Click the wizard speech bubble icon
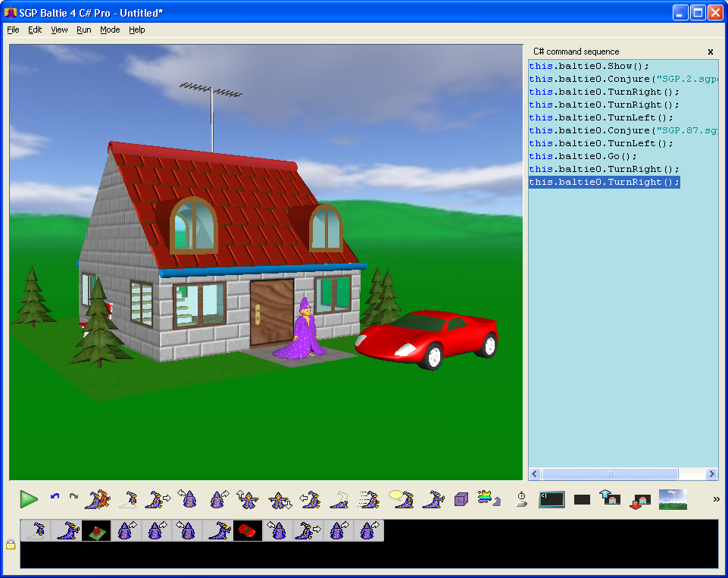 pos(401,498)
